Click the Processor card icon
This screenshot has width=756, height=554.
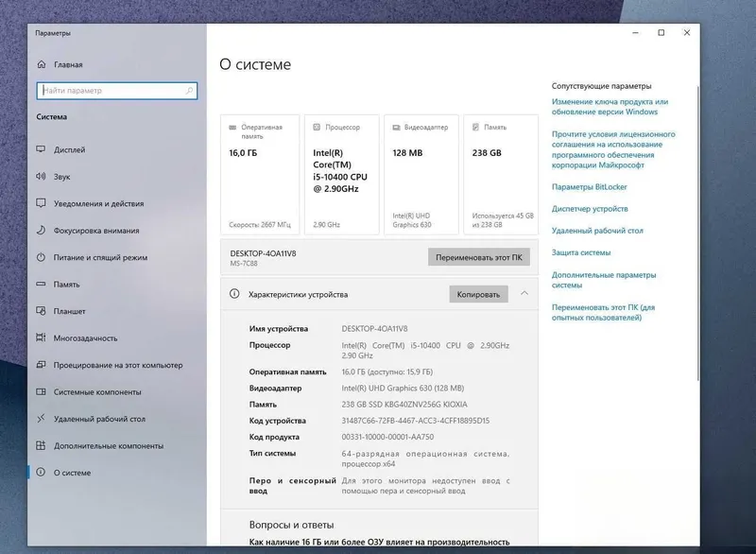(x=317, y=128)
